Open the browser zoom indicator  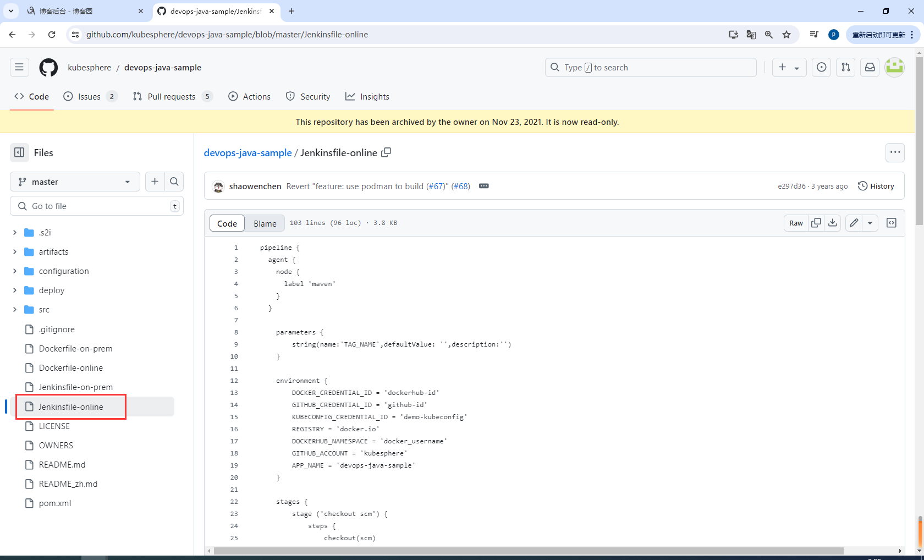coord(769,35)
